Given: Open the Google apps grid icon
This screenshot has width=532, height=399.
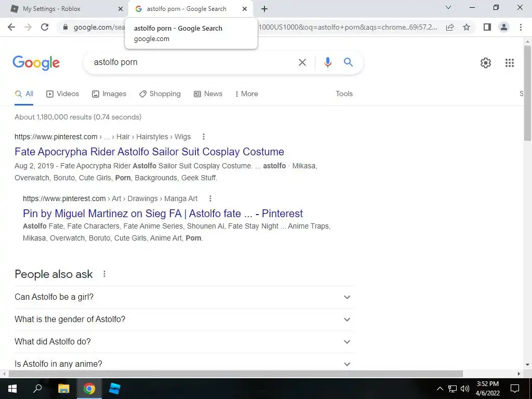Looking at the screenshot, I should coord(509,63).
